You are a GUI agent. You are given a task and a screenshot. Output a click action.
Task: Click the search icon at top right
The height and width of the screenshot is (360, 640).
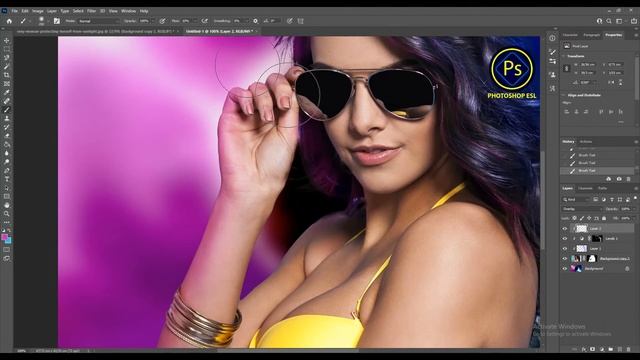click(x=609, y=21)
